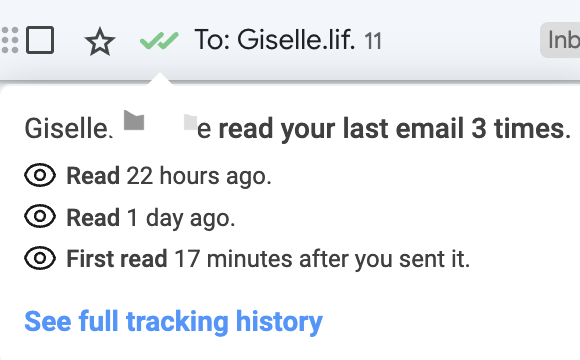Open the conversation To: Giselle.lif.

[x=275, y=40]
